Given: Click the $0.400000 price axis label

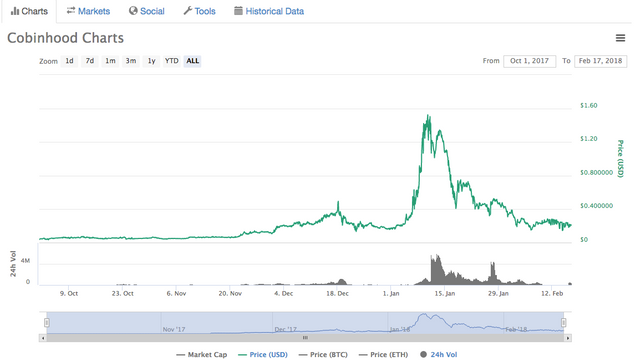Looking at the screenshot, I should coord(596,206).
